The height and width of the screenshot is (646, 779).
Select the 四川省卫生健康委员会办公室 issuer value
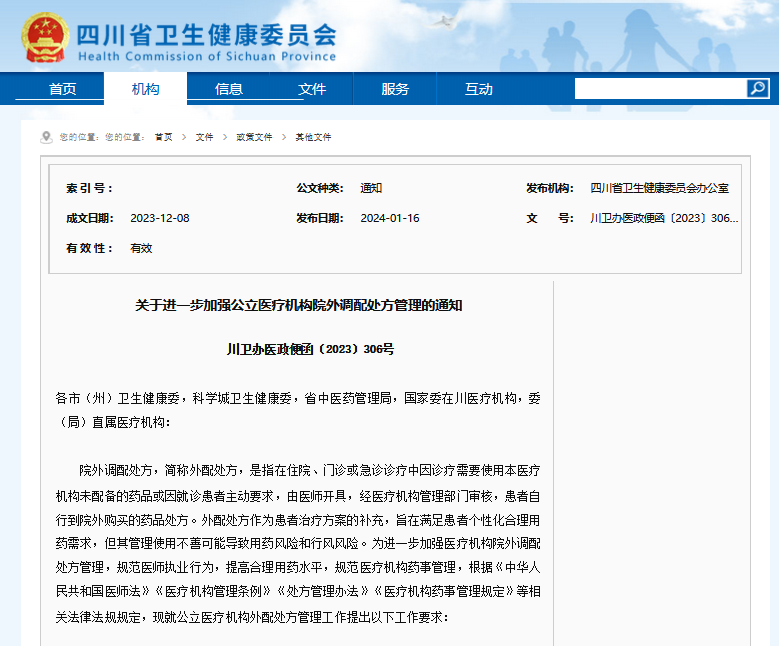pos(659,188)
